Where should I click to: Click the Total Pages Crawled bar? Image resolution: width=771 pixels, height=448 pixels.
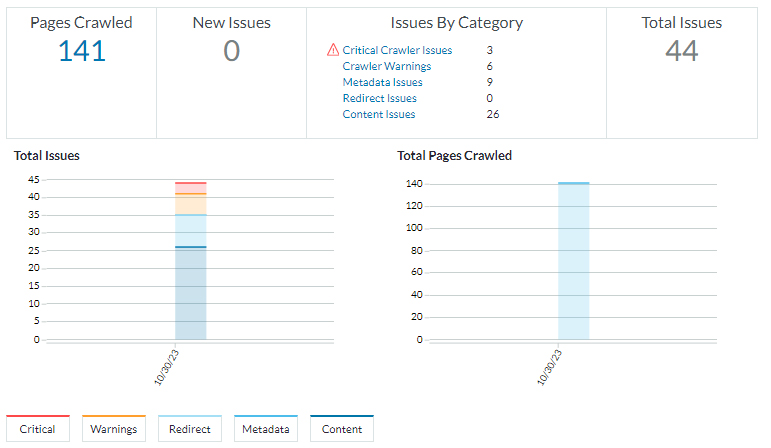click(x=573, y=261)
